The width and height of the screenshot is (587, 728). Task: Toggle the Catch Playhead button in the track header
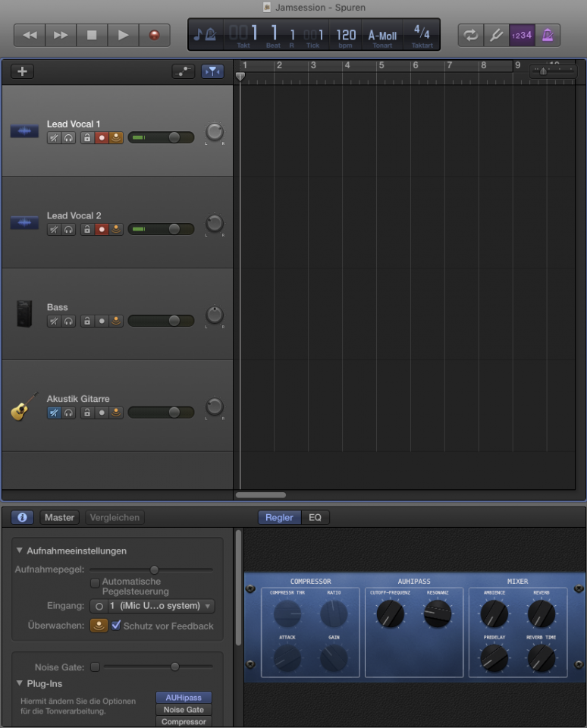212,71
